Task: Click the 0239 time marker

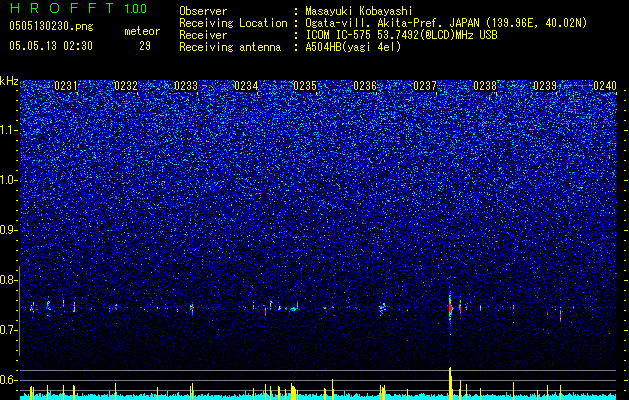Action: point(545,86)
